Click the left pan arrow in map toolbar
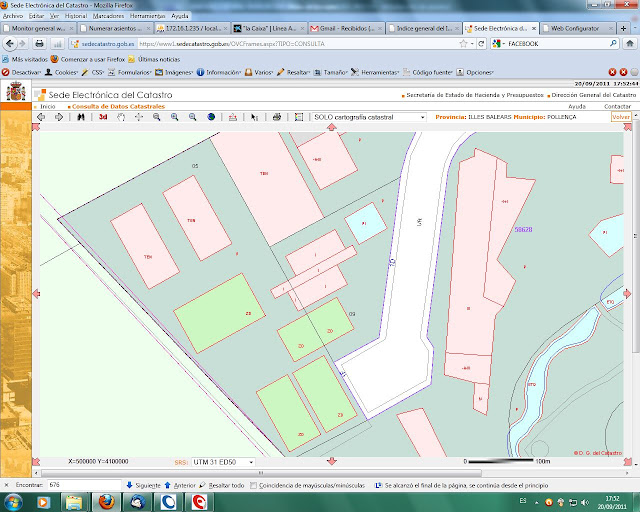640x512 pixels. [41, 117]
